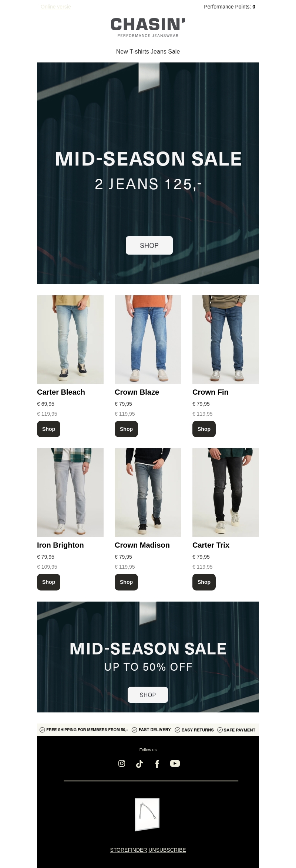This screenshot has height=868, width=296.
Task: Open the Carter Bleach product image
Action: [70, 340]
